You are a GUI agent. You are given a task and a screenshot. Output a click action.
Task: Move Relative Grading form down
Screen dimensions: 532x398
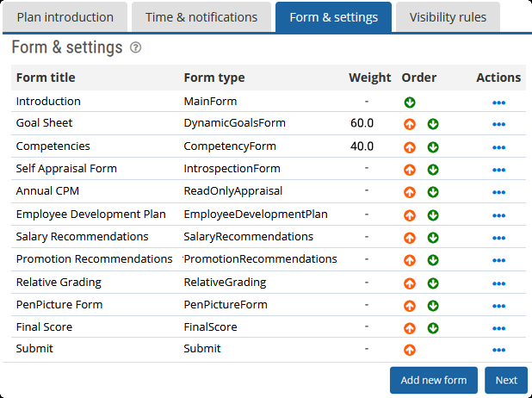(433, 283)
